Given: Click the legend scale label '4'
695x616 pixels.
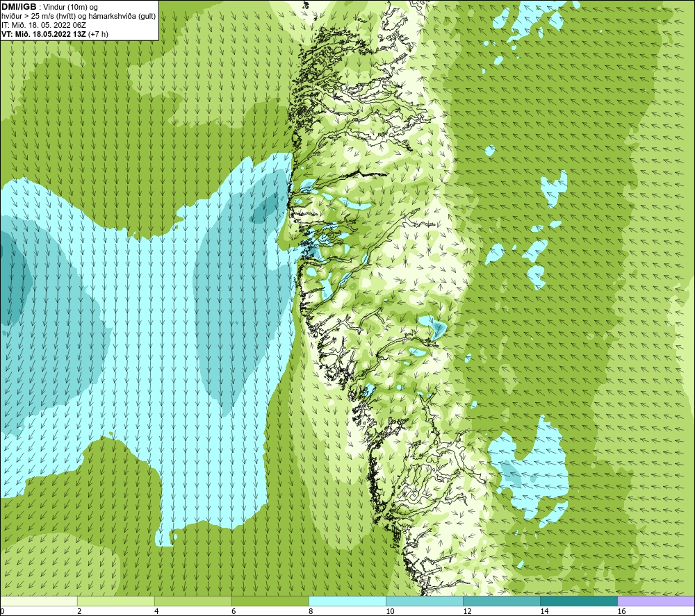Looking at the screenshot, I should (x=156, y=611).
